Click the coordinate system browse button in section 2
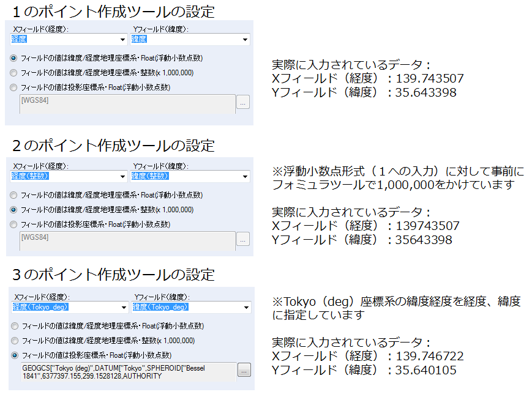532x400 pixels. pos(243,240)
